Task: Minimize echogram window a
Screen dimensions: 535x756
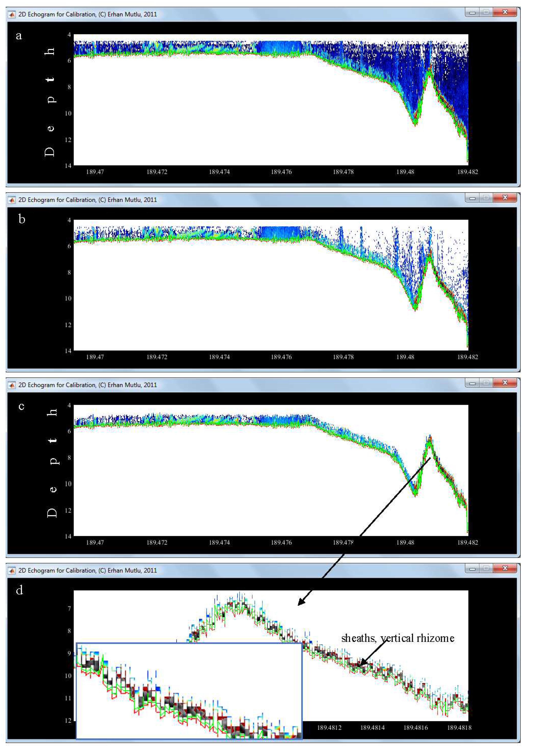Action: [472, 12]
